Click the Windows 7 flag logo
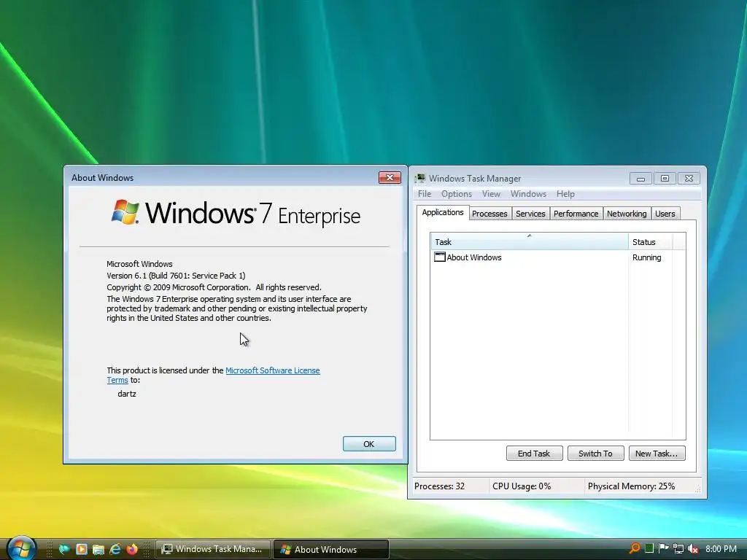 (125, 212)
